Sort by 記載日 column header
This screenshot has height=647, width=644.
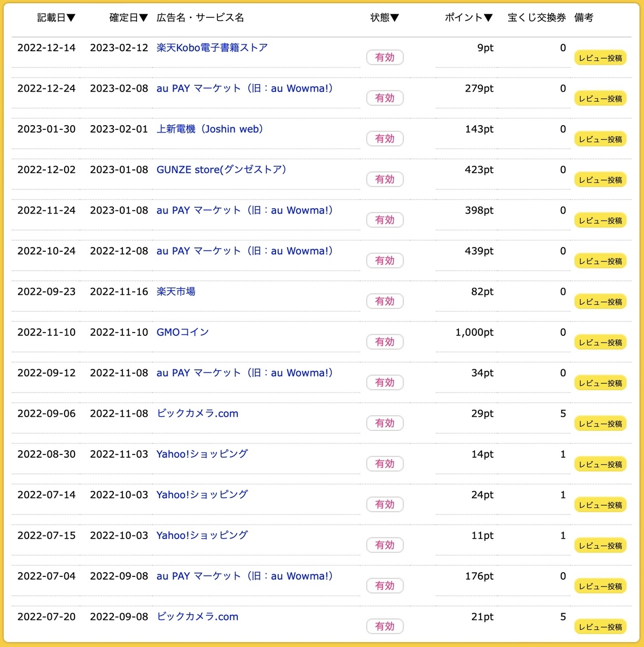(x=56, y=18)
